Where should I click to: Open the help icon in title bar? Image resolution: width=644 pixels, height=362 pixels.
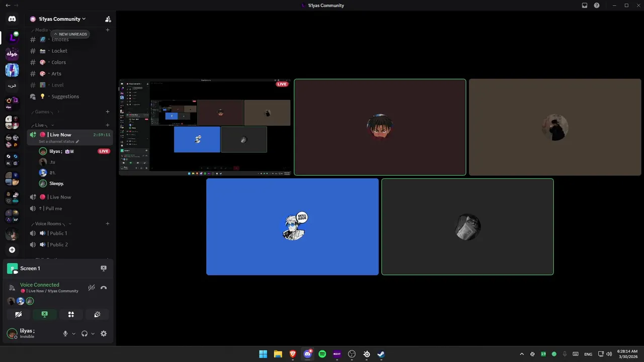(x=597, y=6)
